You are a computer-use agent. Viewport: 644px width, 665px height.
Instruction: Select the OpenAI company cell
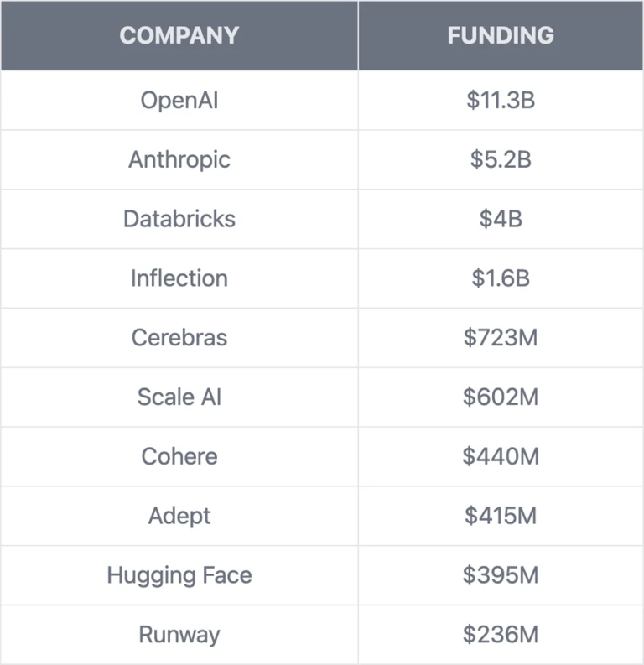(179, 101)
